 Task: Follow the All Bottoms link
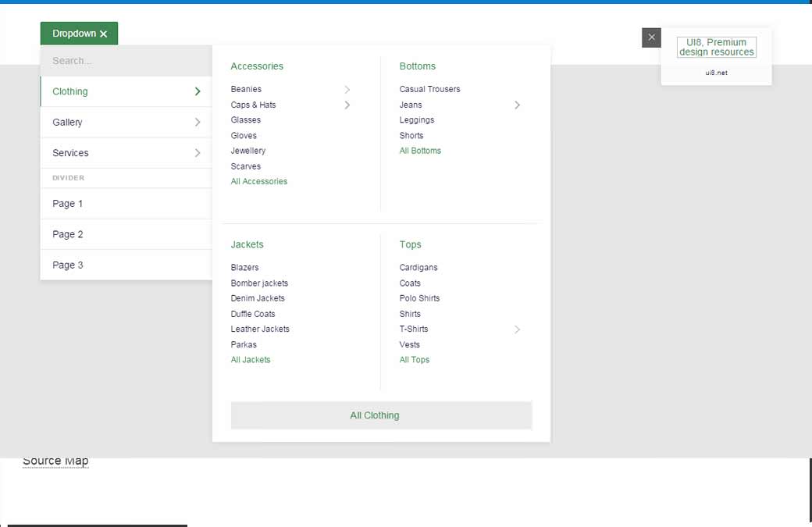420,151
